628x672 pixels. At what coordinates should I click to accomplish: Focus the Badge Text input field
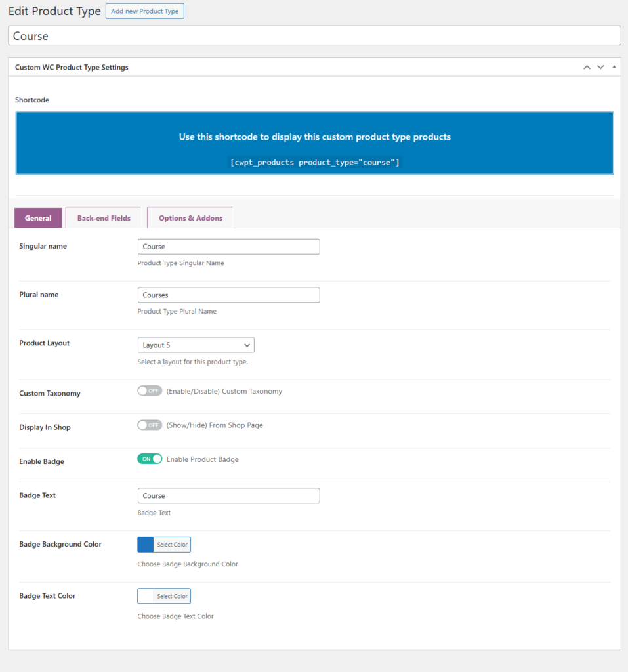228,496
